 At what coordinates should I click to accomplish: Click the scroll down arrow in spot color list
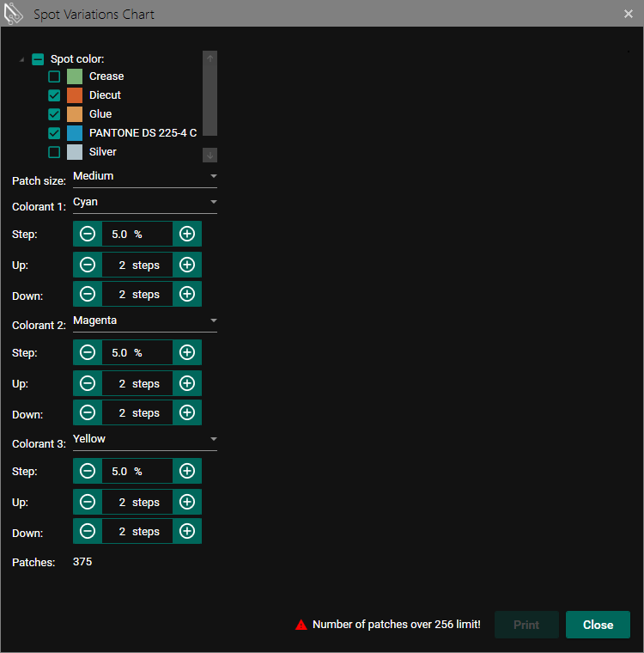point(210,155)
